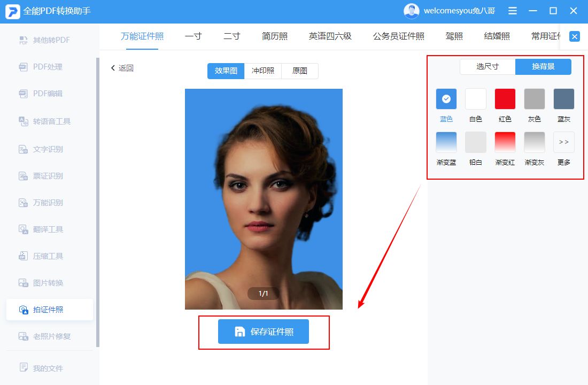
Task: Apply the 渐变红 gradient background
Action: click(505, 142)
